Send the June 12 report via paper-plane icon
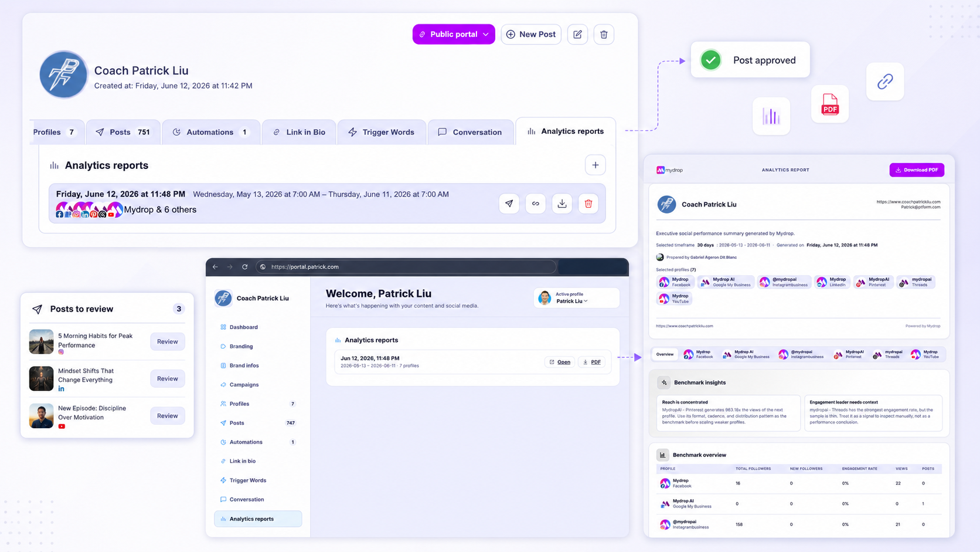This screenshot has width=980, height=552. (509, 204)
